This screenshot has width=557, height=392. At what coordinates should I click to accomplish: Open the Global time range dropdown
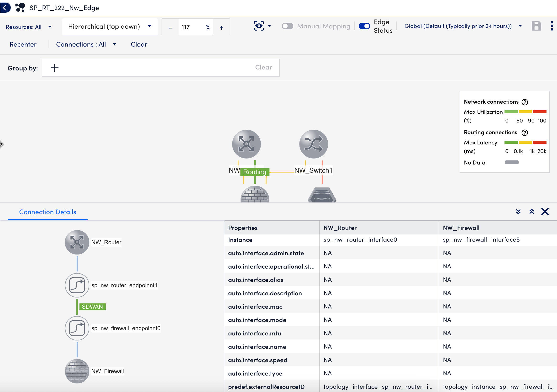[x=463, y=26]
